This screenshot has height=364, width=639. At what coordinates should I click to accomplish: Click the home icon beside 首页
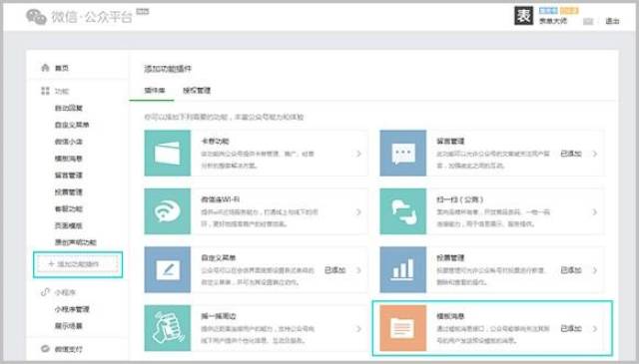click(x=45, y=68)
